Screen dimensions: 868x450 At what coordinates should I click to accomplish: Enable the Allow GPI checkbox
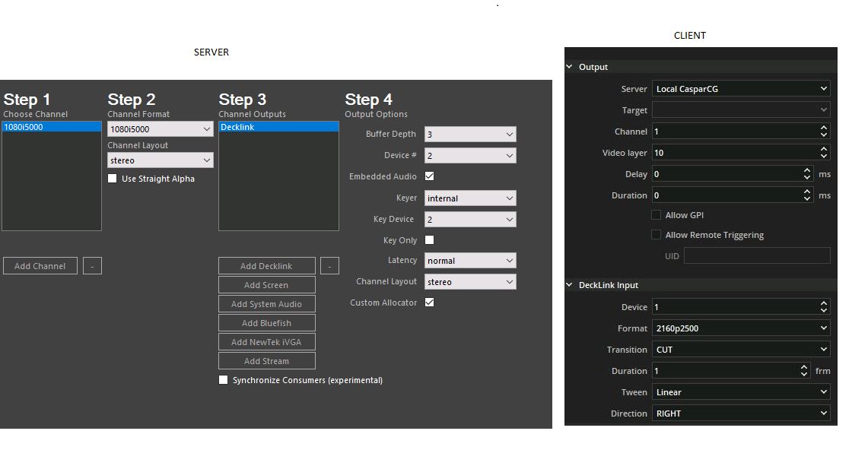click(x=656, y=215)
